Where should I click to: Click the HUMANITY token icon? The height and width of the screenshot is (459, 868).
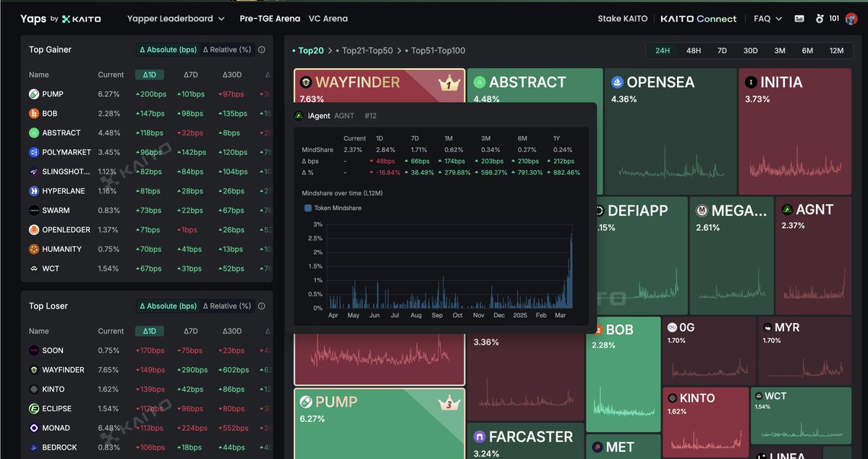click(34, 249)
